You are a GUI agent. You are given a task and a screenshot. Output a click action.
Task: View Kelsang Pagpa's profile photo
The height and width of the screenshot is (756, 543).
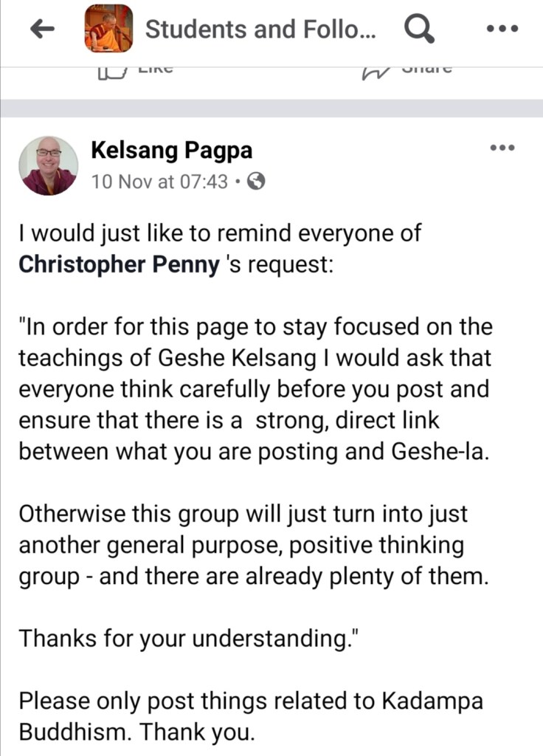48,165
